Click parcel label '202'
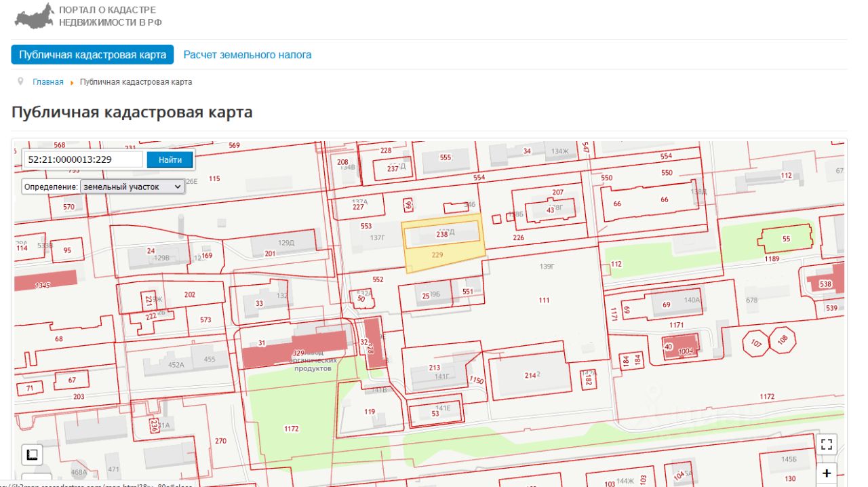The height and width of the screenshot is (487, 868). (190, 294)
